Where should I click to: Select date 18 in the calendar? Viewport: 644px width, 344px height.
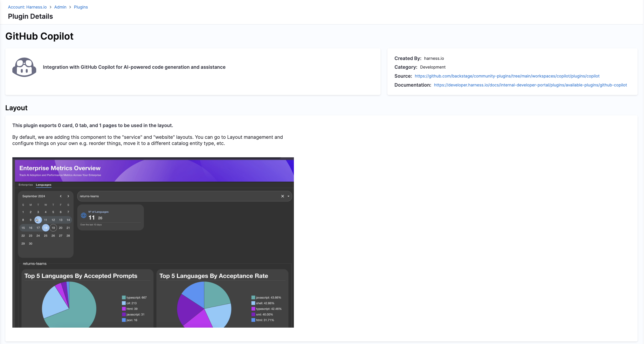(x=46, y=228)
